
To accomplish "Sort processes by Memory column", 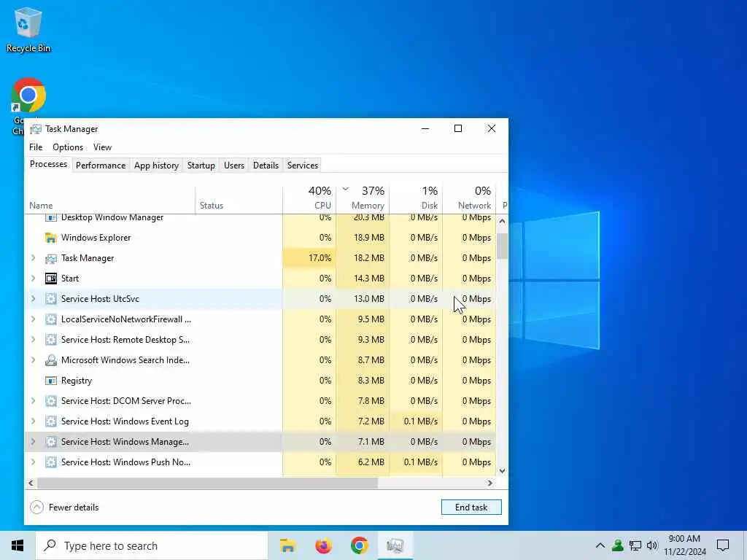I will (363, 198).
